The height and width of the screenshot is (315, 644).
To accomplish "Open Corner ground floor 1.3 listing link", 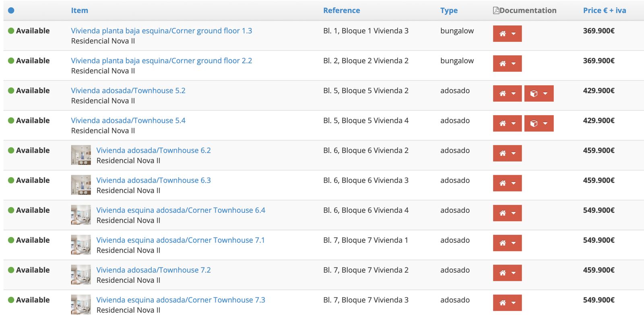I will coord(161,31).
